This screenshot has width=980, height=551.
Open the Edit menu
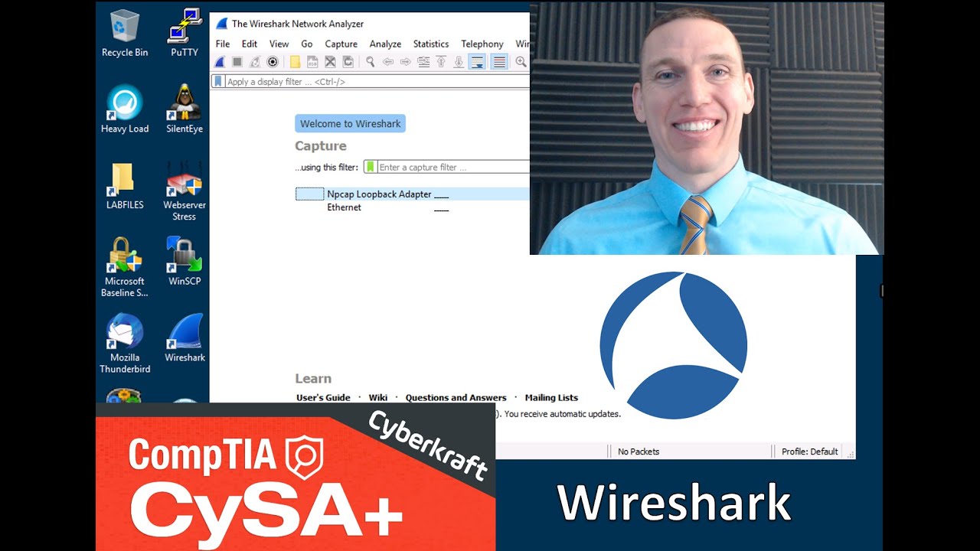pyautogui.click(x=250, y=44)
